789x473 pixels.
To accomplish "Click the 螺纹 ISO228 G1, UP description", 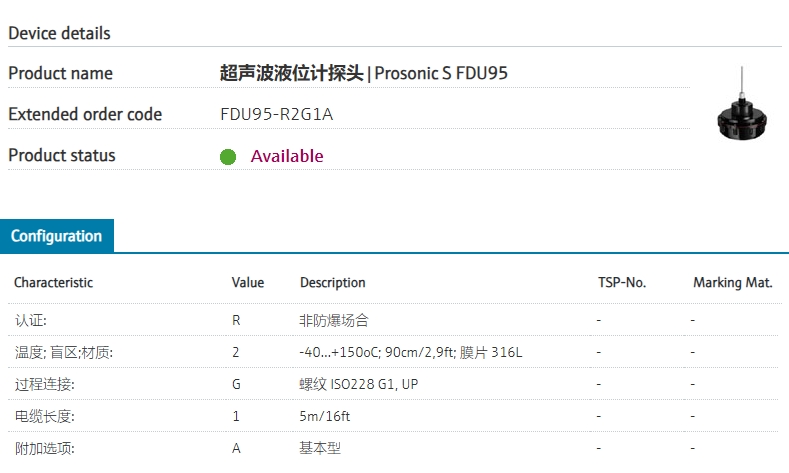I will pos(359,384).
